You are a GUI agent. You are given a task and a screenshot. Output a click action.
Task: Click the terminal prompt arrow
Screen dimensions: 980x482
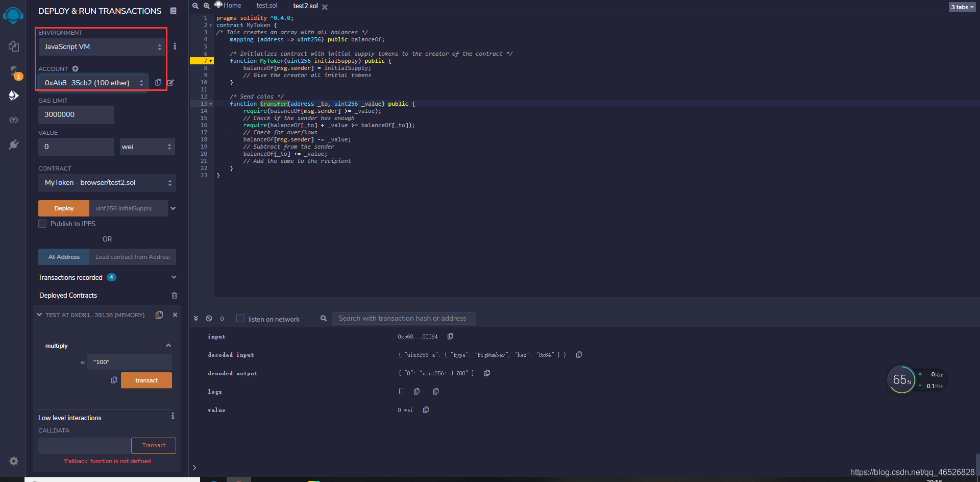coord(194,467)
